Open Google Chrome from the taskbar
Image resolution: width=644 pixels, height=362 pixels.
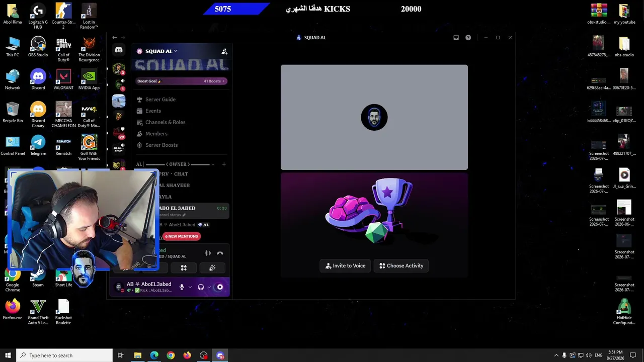pos(171,355)
